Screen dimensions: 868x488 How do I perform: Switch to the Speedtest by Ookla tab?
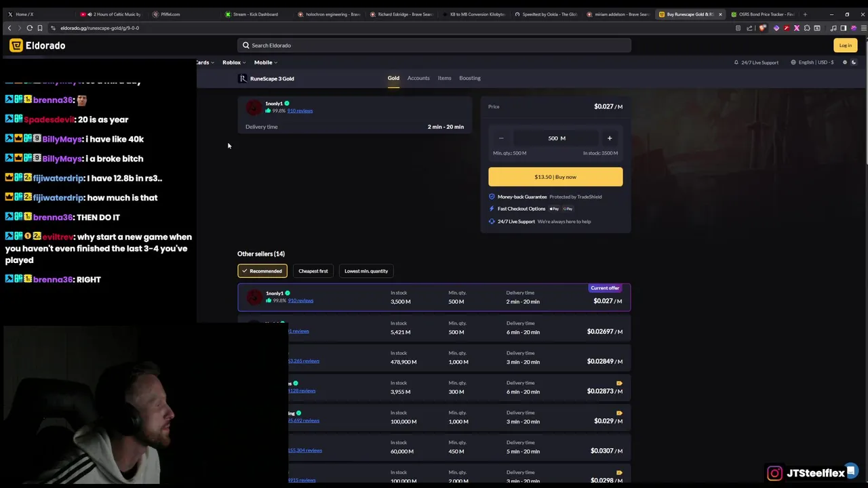coord(546,14)
